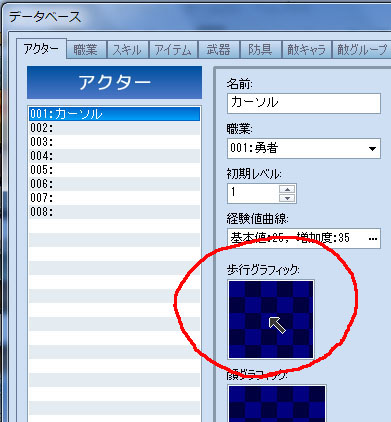
Task: Increase 初期レベル with the up arrow
Action: point(287,189)
